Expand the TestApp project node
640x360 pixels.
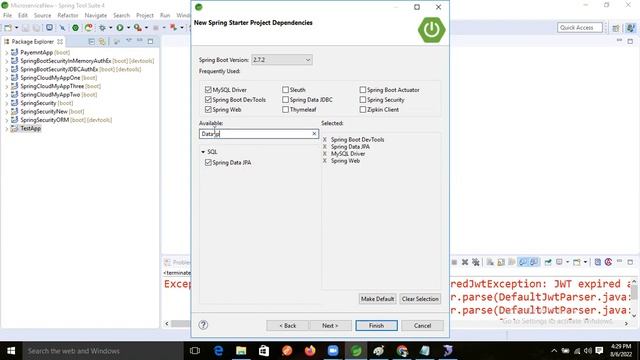[7, 129]
